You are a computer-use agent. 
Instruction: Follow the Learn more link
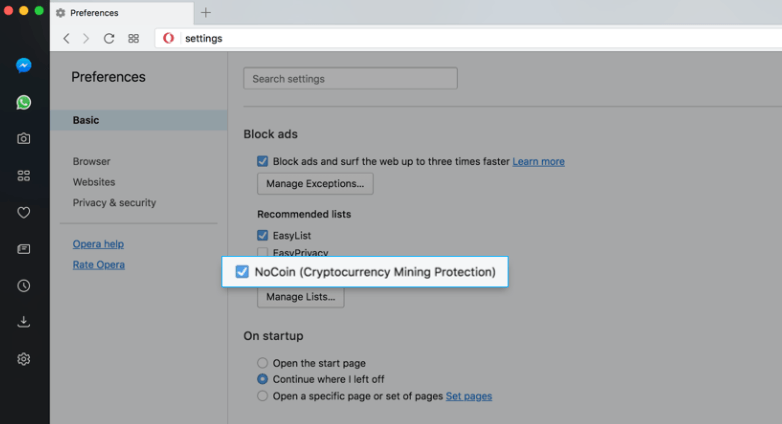(538, 162)
